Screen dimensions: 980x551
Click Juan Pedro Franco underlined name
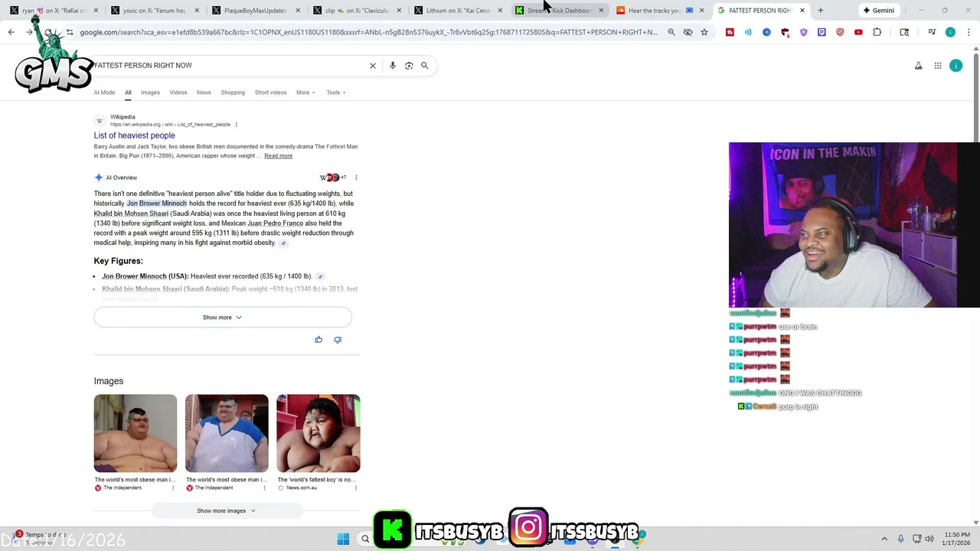(x=275, y=223)
